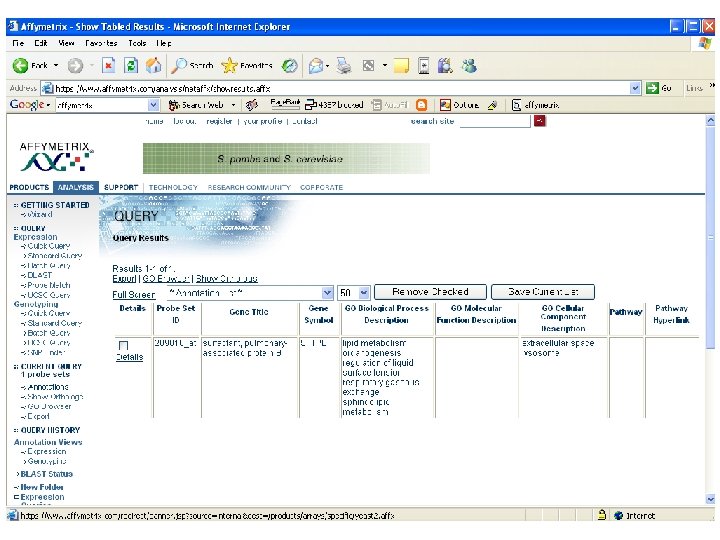The image size is (720, 540).
Task: Refresh the current page
Action: click(131, 66)
